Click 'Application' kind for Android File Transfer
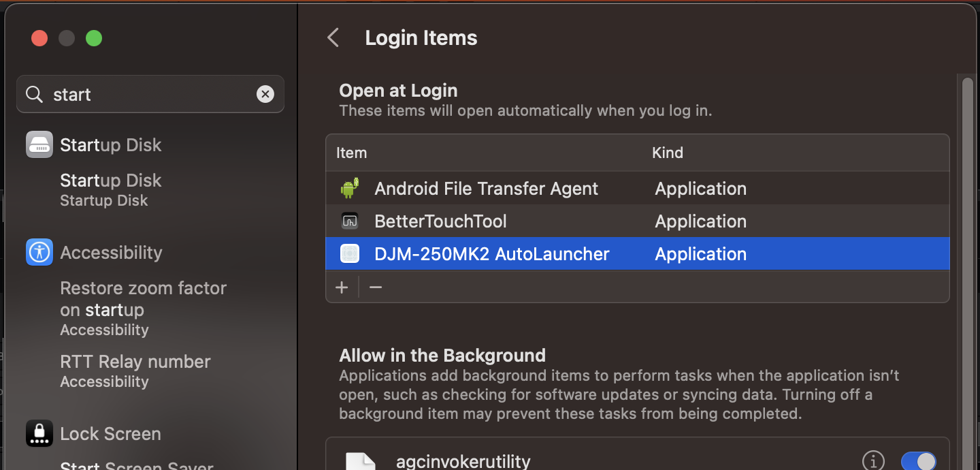 click(x=700, y=188)
